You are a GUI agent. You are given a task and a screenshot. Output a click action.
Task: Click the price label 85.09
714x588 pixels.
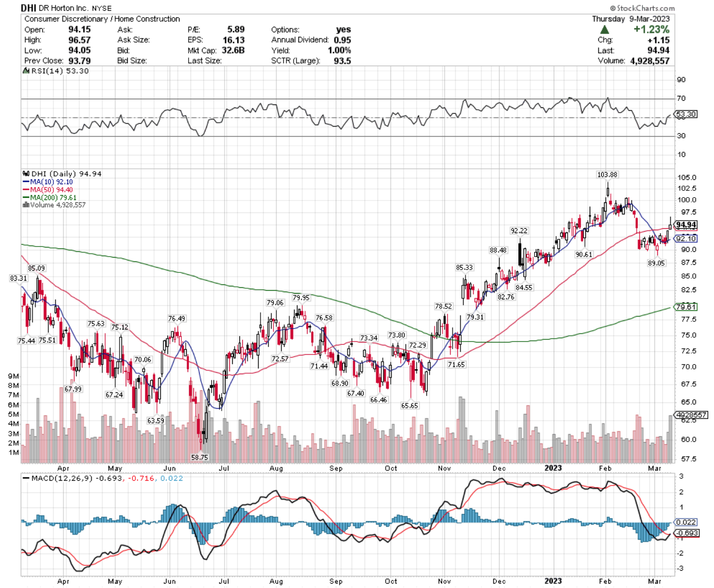point(36,269)
